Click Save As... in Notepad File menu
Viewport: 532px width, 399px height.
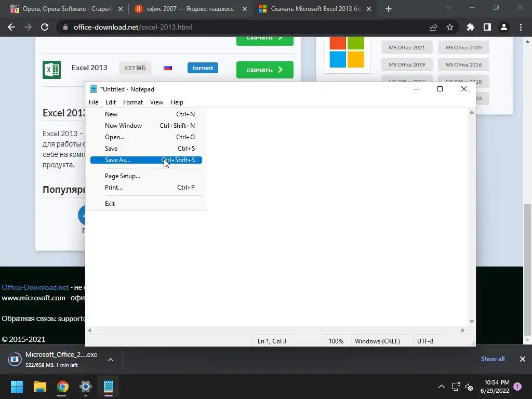146,160
